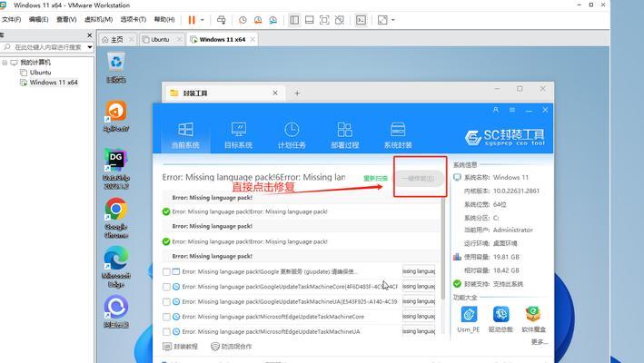Click the clock icon on MicrosoftEdgeUpdateTaskMachineUA row
The image size is (644, 363).
(176, 331)
